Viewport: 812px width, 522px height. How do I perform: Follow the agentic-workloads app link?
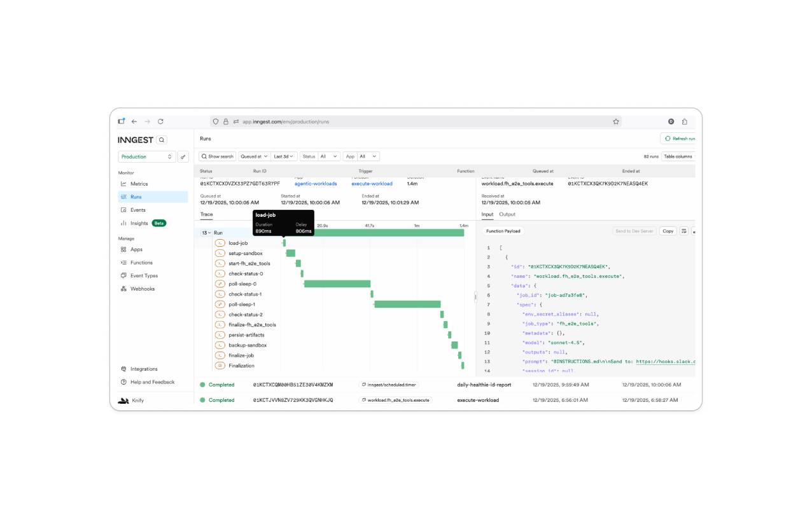click(x=316, y=184)
